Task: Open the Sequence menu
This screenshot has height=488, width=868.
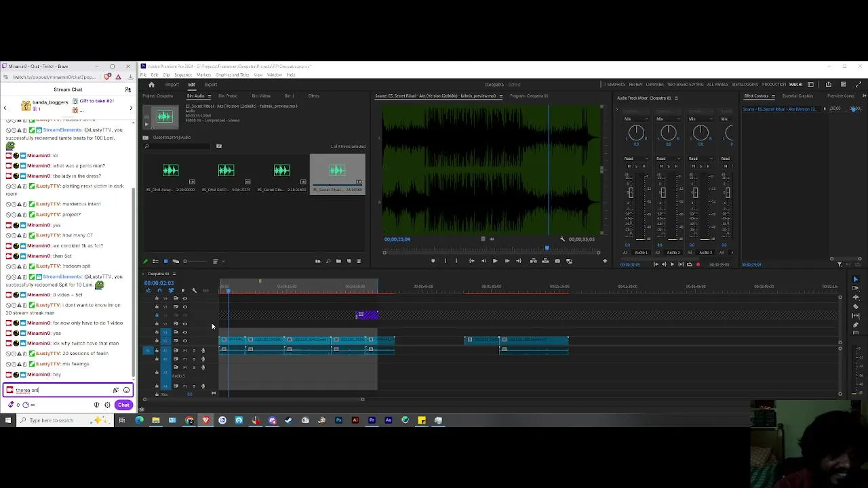Action: click(x=183, y=75)
